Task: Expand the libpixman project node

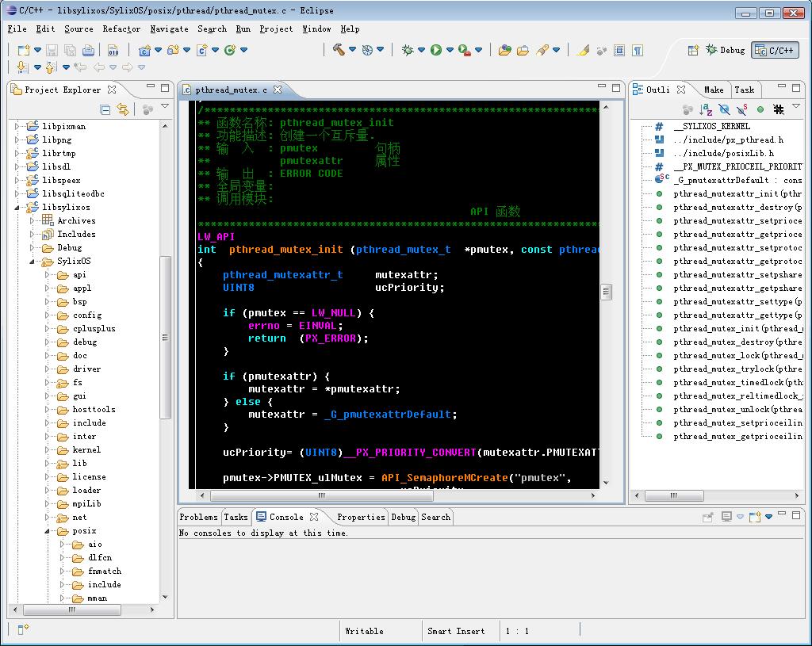Action: (x=17, y=126)
